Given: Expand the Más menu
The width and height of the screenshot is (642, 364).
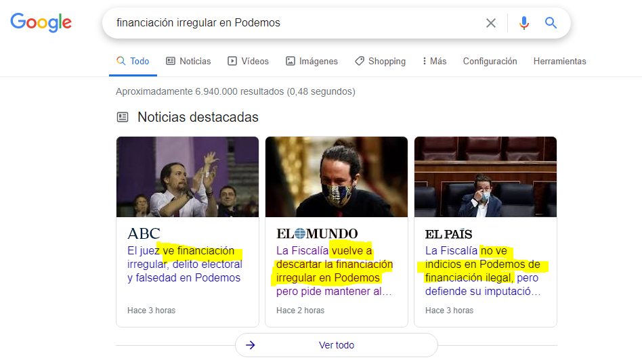Looking at the screenshot, I should (434, 62).
